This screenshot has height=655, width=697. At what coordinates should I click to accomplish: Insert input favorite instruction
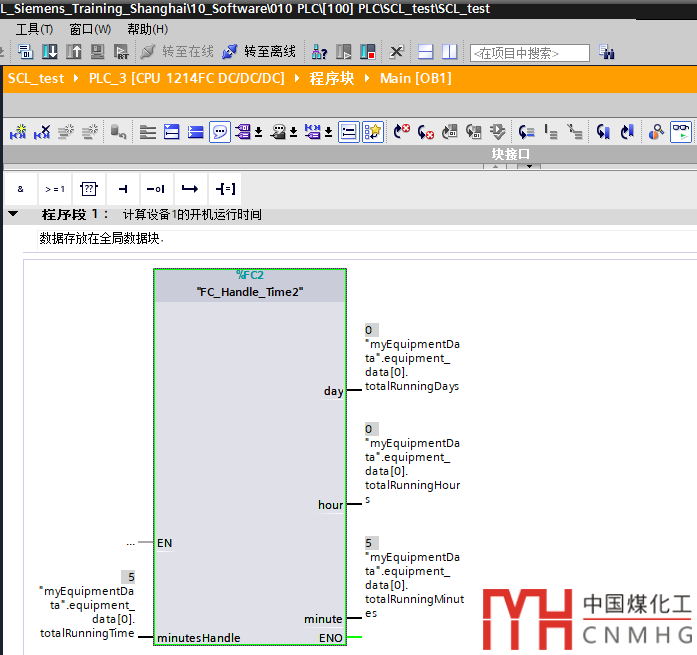click(123, 189)
